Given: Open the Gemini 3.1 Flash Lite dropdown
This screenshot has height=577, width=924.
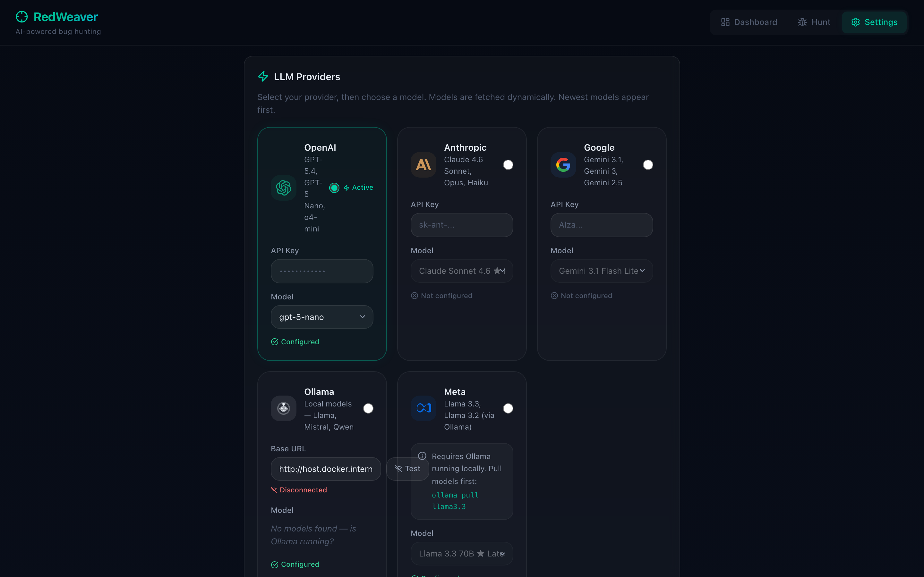Looking at the screenshot, I should coord(601,271).
